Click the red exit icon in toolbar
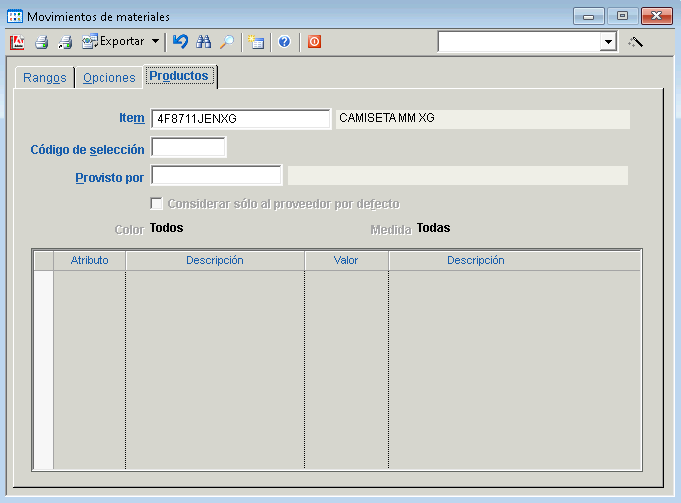681x503 pixels. point(314,42)
